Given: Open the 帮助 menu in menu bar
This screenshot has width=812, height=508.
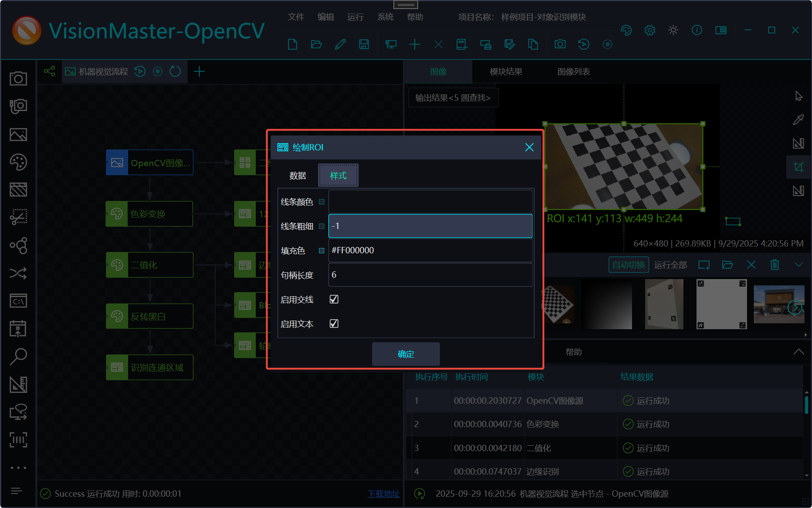Looking at the screenshot, I should click(415, 17).
